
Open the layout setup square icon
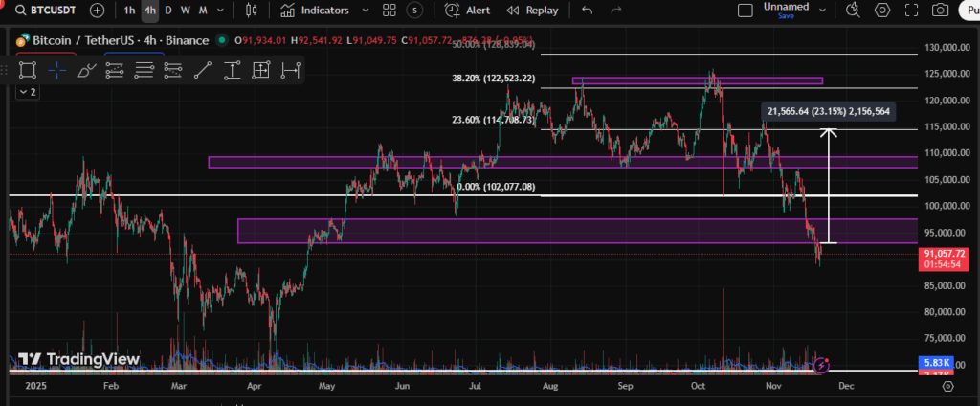[746, 11]
